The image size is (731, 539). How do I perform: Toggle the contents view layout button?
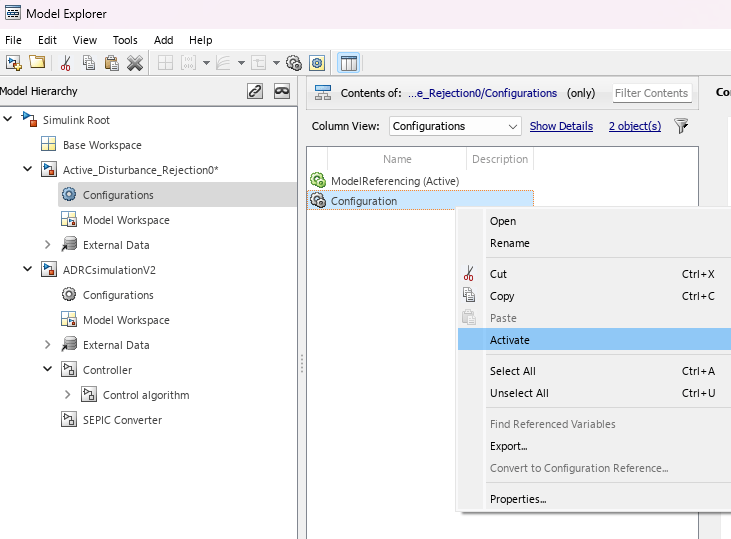point(348,62)
